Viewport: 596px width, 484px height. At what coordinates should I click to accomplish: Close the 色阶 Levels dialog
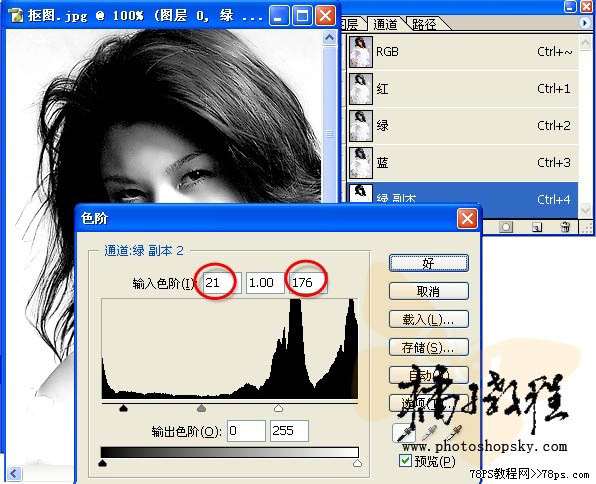(467, 219)
